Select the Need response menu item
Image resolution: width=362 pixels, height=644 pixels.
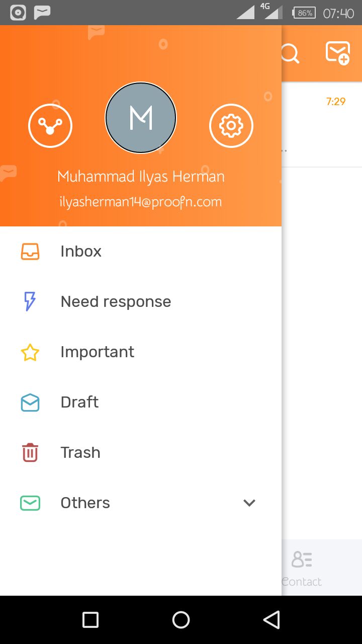tap(116, 301)
